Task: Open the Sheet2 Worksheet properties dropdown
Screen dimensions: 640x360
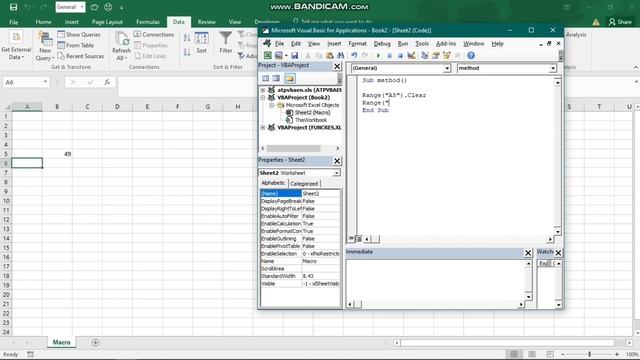Action: point(337,173)
